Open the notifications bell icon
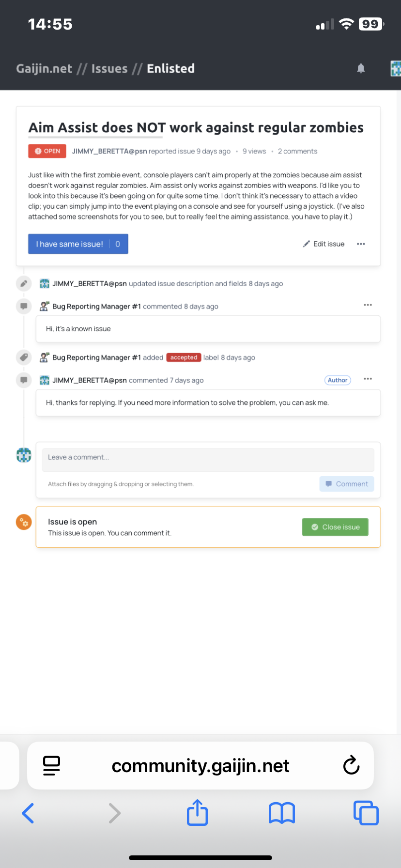Viewport: 401px width, 868px height. click(361, 69)
